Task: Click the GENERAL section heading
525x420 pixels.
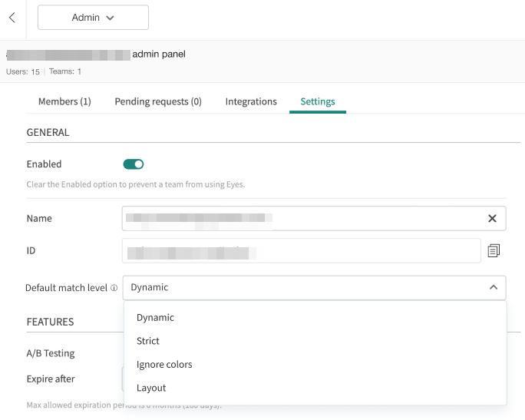Action: [48, 133]
